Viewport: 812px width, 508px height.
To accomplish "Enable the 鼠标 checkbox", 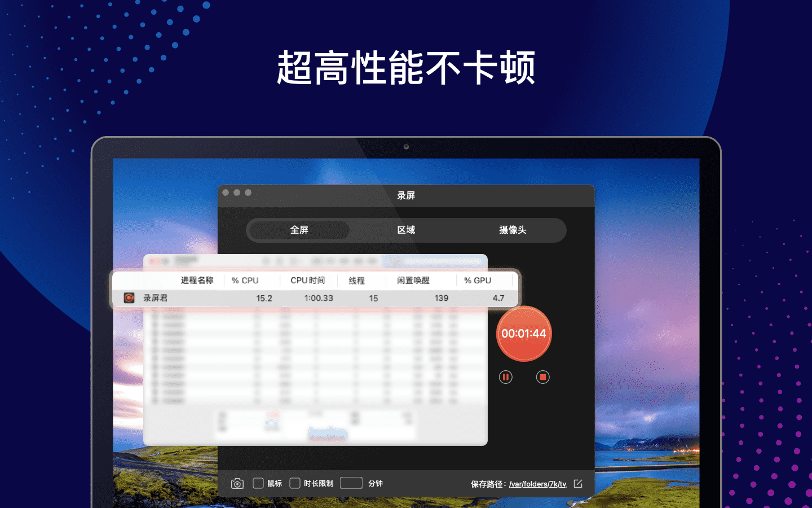I will (258, 483).
